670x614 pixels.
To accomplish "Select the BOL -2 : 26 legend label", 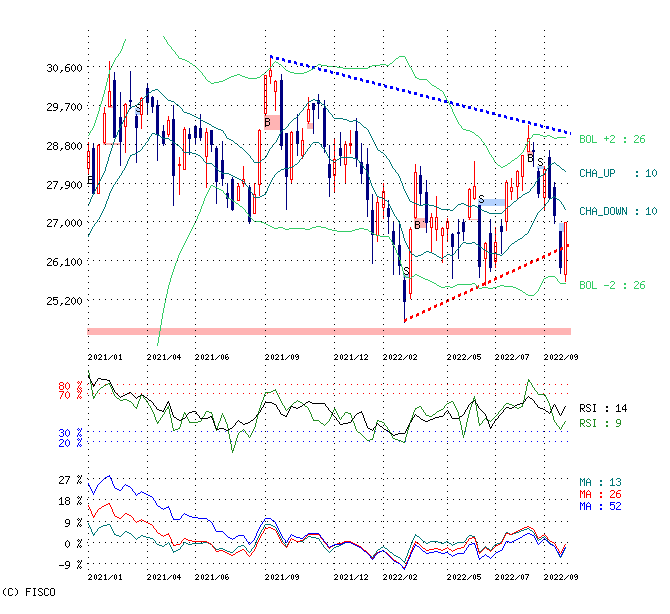I will tap(612, 285).
